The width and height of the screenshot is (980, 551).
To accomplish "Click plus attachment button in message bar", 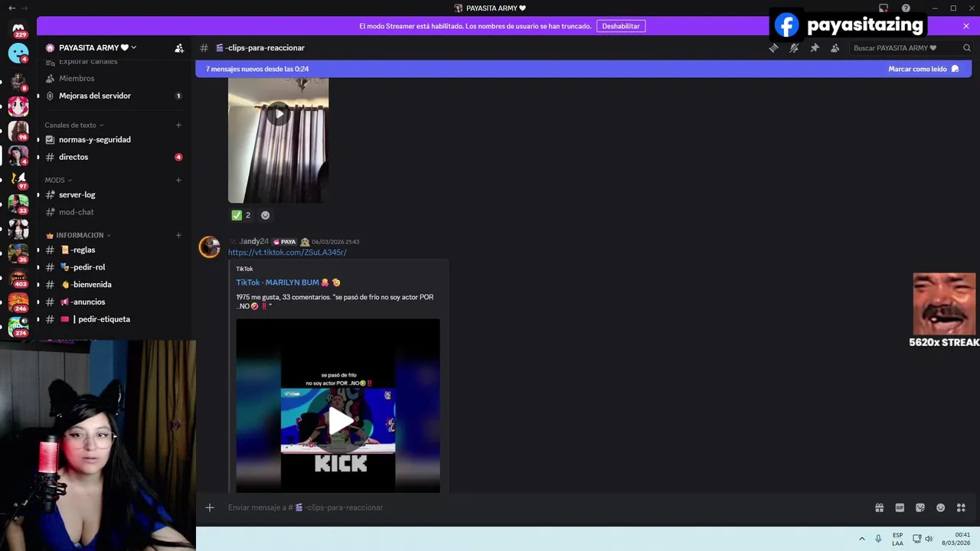I will [210, 507].
